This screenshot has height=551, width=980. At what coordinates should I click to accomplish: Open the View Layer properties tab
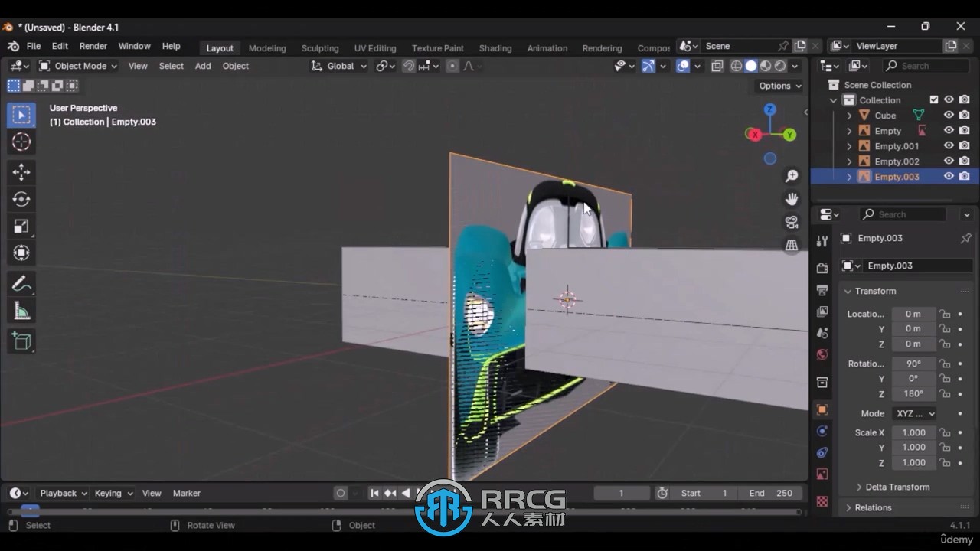pyautogui.click(x=822, y=311)
